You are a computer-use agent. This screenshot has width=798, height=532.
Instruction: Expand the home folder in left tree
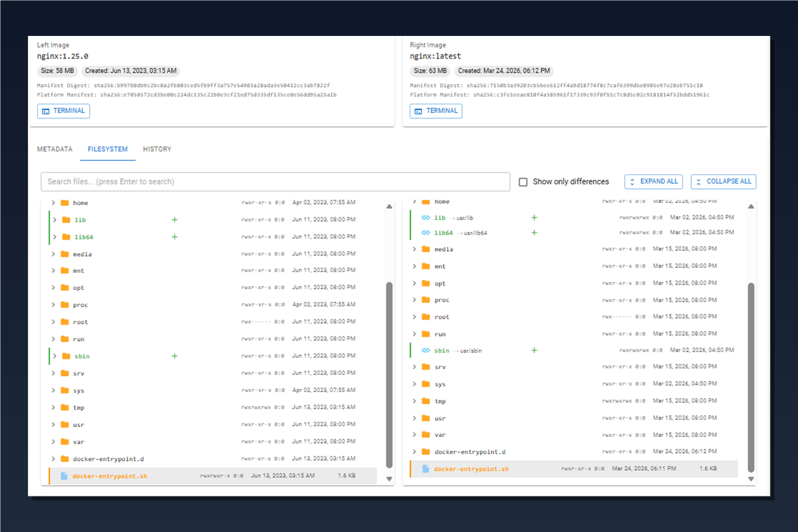click(x=54, y=202)
